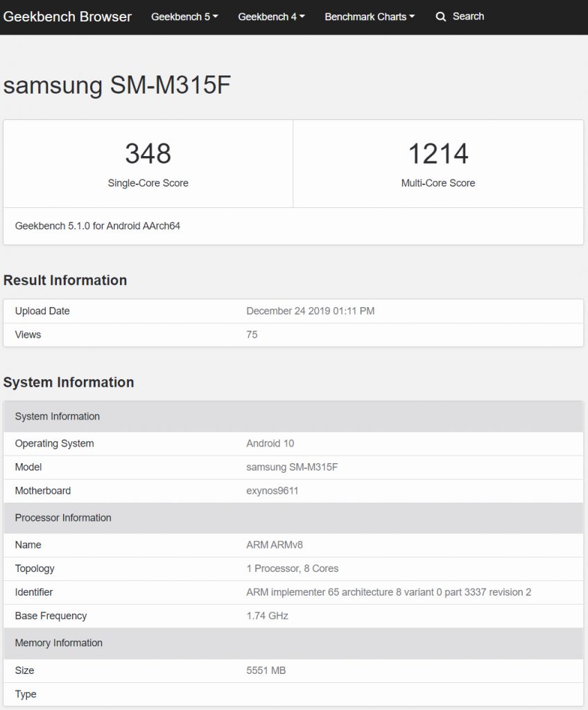Viewport: 588px width, 710px height.
Task: Click the Geekbench 5.1.0 version text
Action: 98,226
